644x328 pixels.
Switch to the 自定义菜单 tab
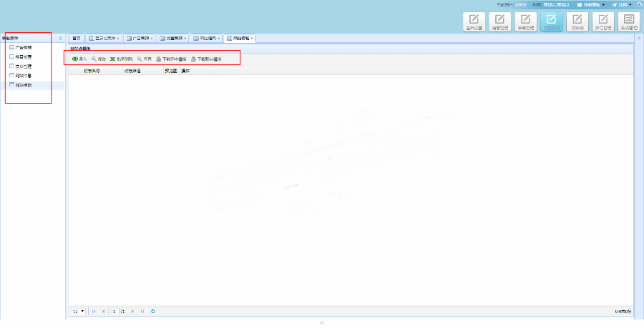pos(102,38)
